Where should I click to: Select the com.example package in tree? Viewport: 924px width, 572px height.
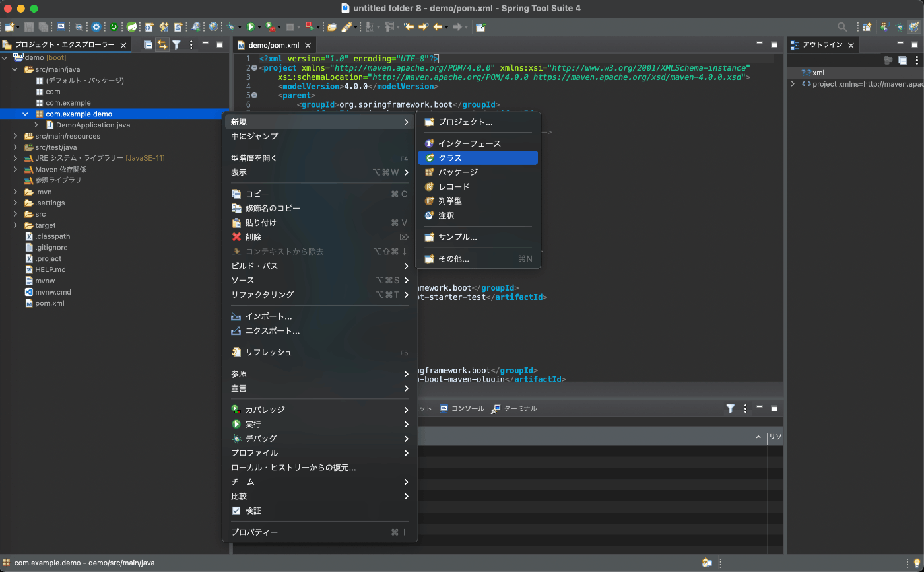[63, 103]
